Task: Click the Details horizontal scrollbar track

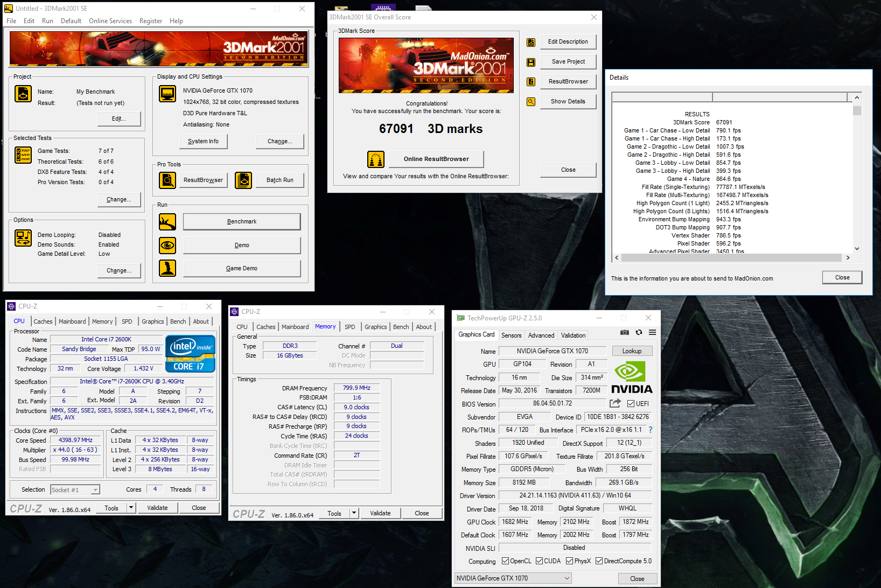Action: 732,257
